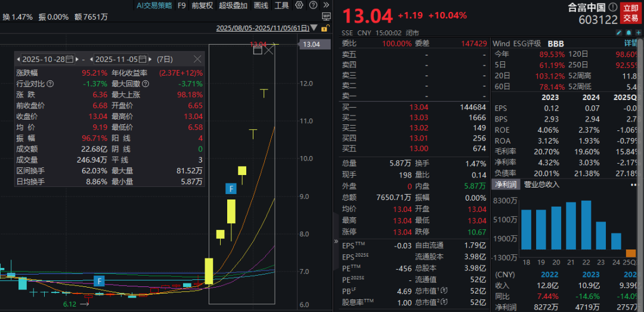Click the pencil edit icon under stock code
644x312 pixels.
(x=618, y=33)
